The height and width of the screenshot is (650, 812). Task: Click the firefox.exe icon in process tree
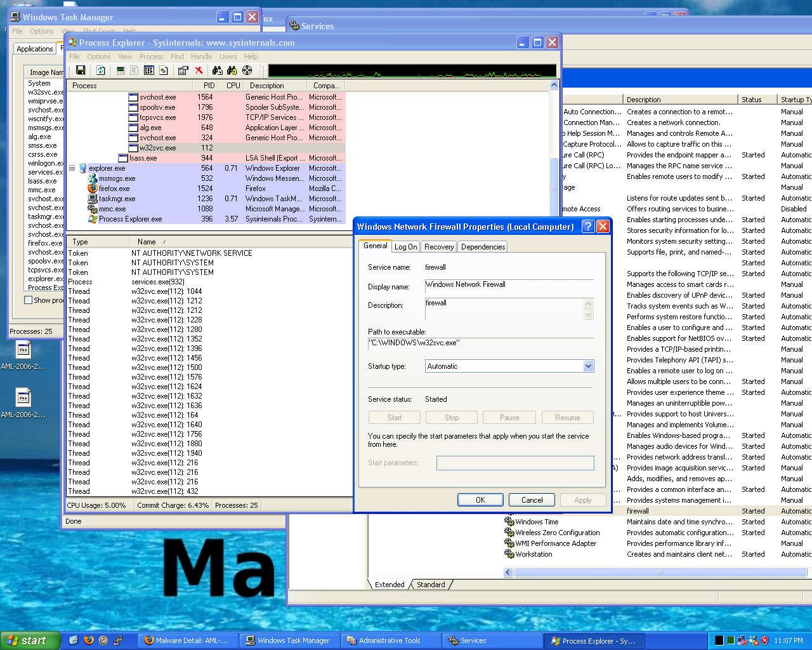93,189
